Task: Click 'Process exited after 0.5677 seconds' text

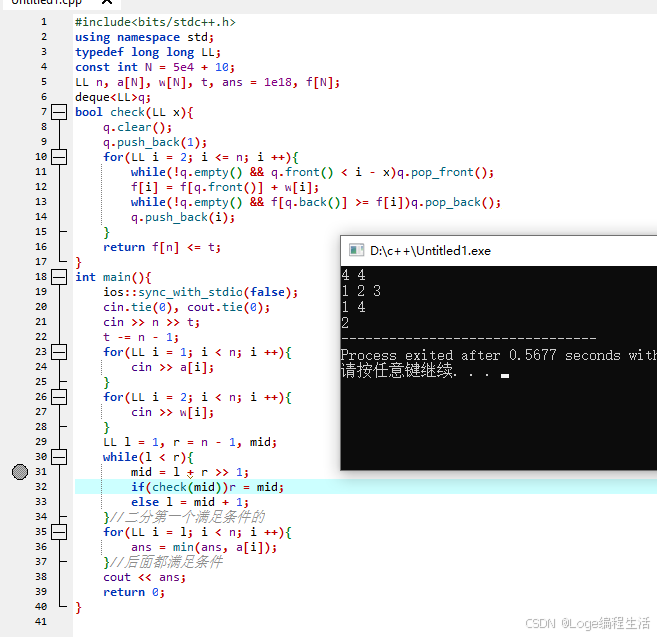Action: click(481, 355)
